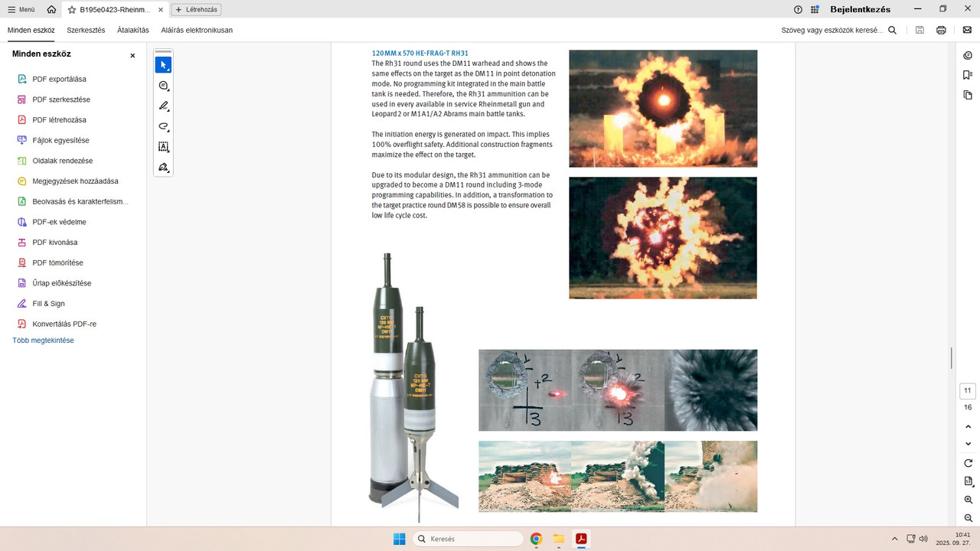This screenshot has height=551, width=980.
Task: Click the current page number 11 box
Action: pyautogui.click(x=968, y=390)
